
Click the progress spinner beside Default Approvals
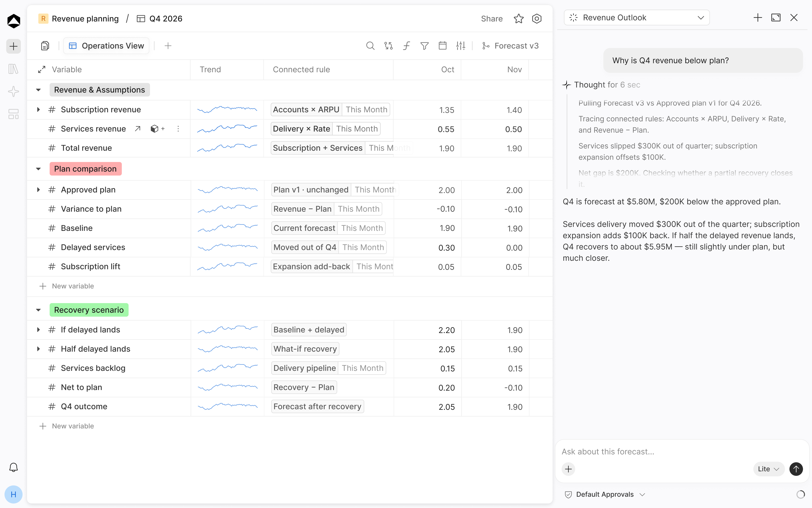pos(801,494)
